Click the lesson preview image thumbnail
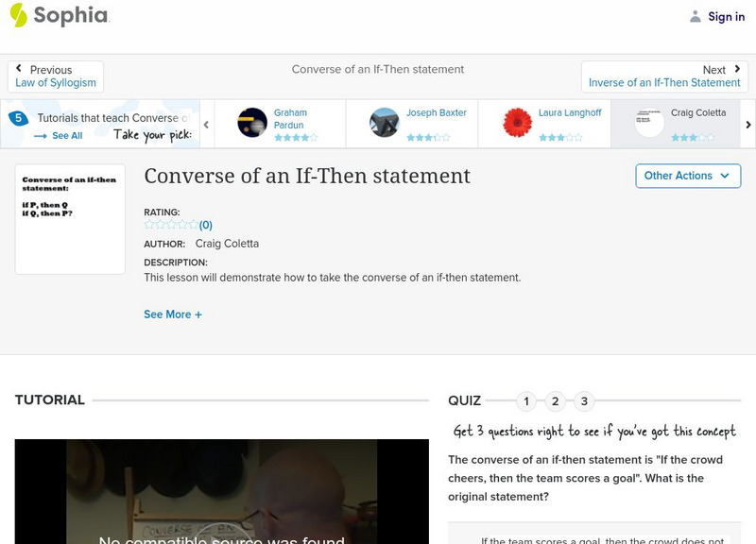Image resolution: width=756 pixels, height=544 pixels. point(70,219)
